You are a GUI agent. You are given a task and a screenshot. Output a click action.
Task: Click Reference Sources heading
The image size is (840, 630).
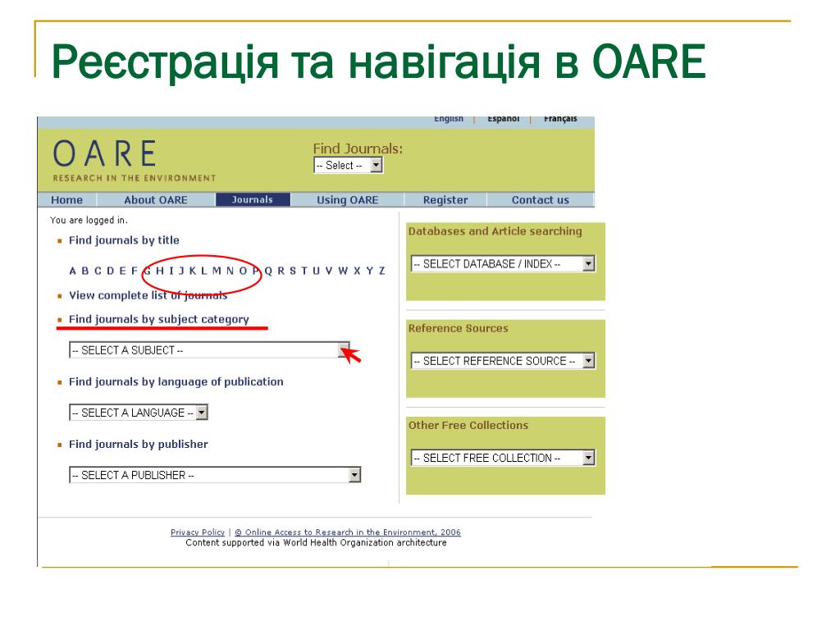pos(458,328)
